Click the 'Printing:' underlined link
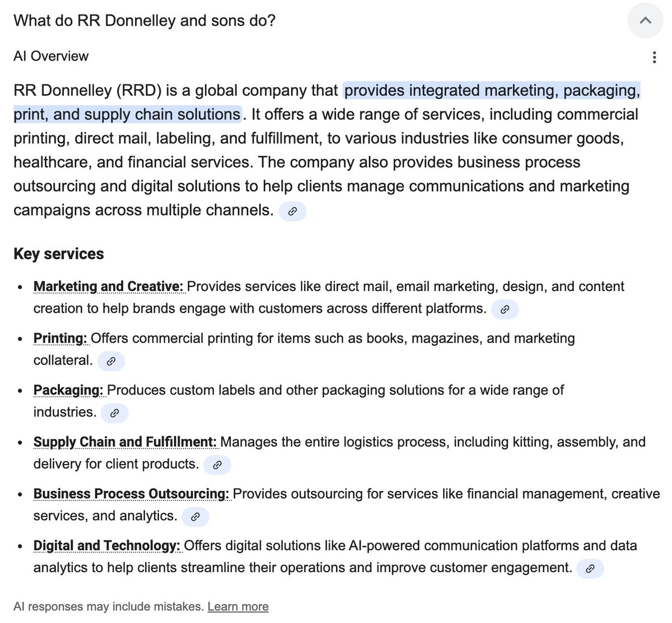672x623 pixels. (60, 339)
